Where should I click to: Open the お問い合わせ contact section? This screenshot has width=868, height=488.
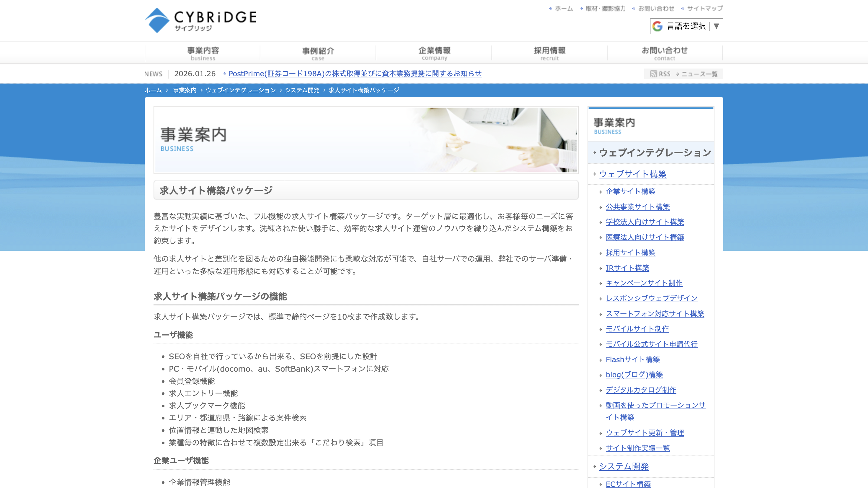[x=664, y=53]
